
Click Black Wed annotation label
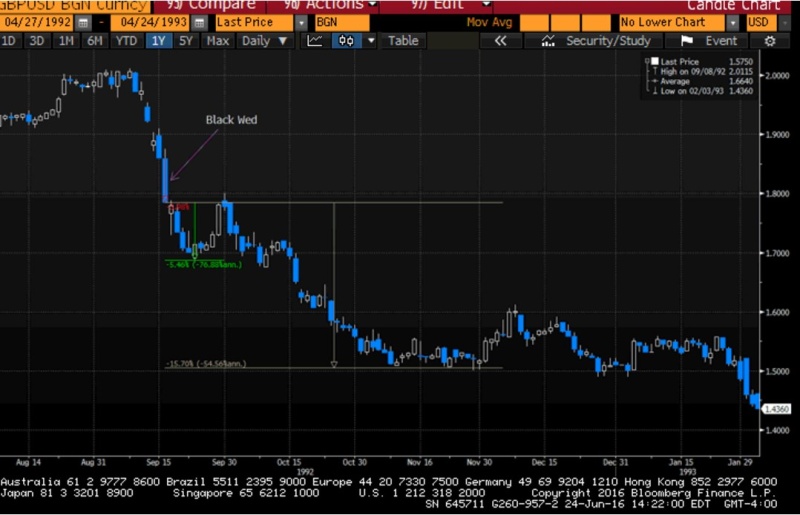coord(232,120)
